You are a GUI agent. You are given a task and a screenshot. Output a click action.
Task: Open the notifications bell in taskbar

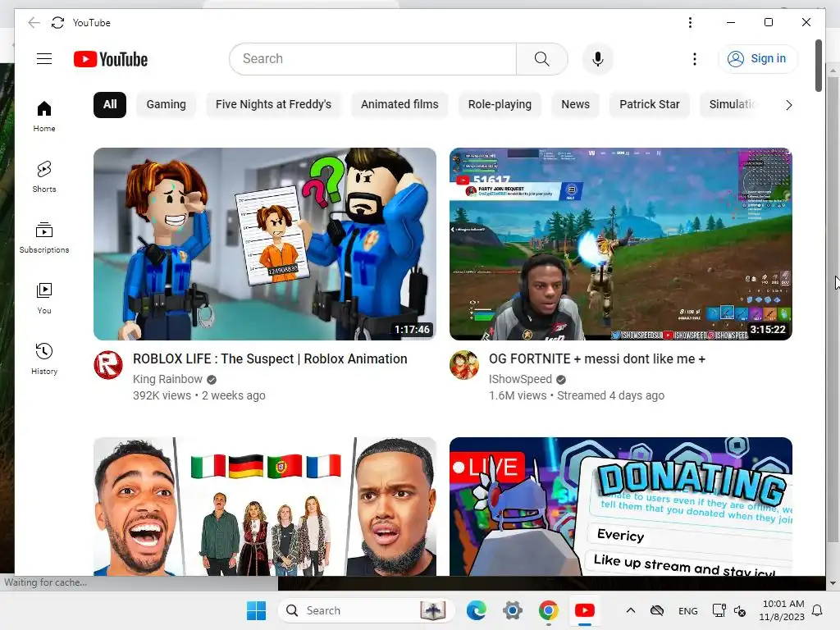click(817, 610)
